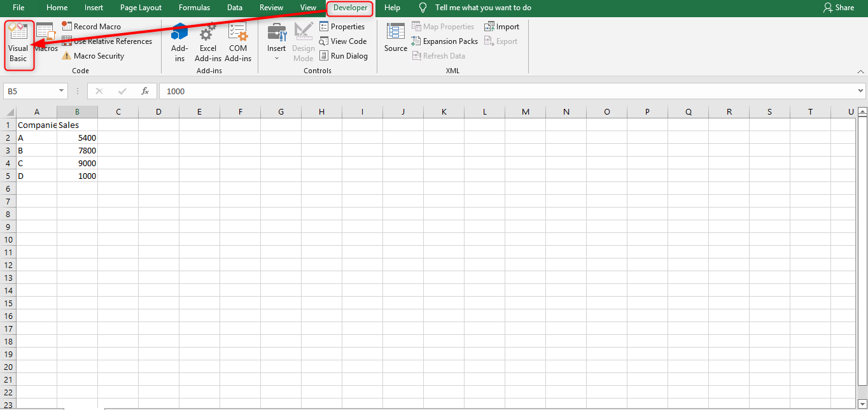Start Record Macro

(92, 27)
